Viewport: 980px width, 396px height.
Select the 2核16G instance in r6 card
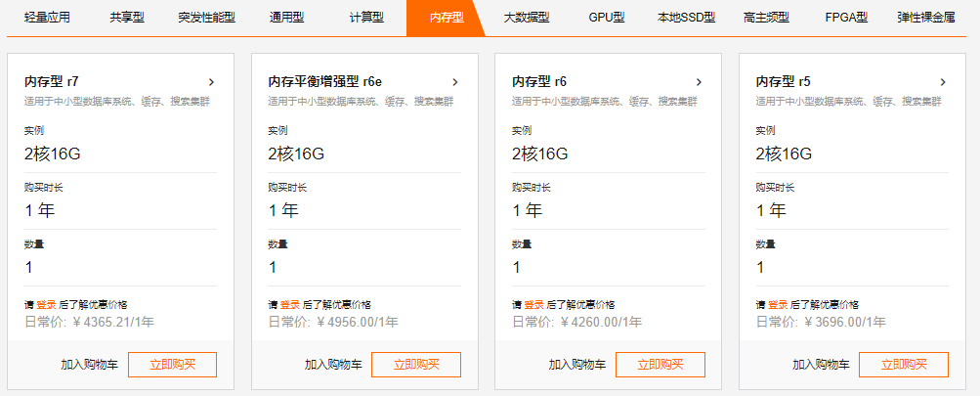(540, 154)
